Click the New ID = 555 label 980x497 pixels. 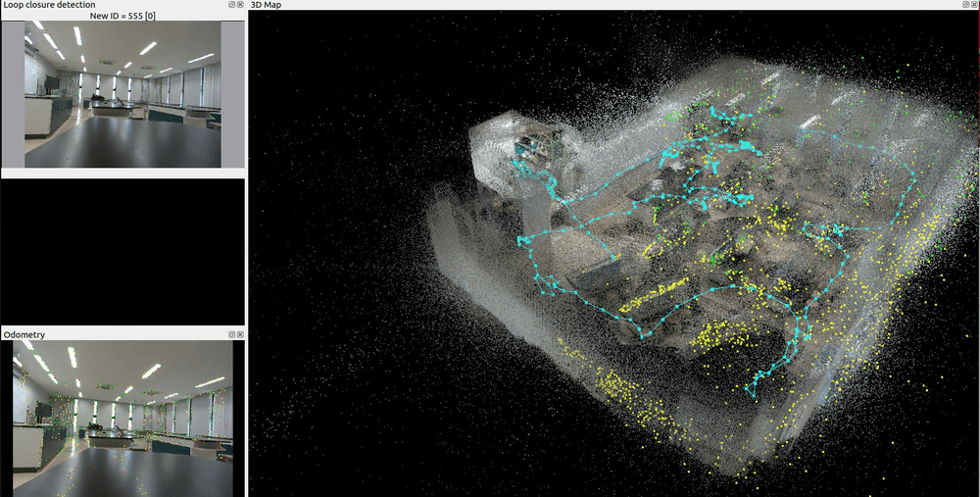122,16
